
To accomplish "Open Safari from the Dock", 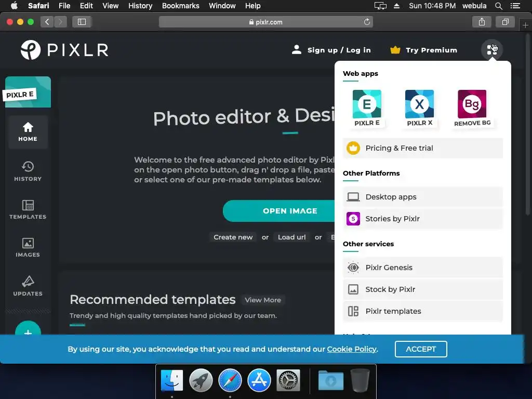I will coord(230,380).
